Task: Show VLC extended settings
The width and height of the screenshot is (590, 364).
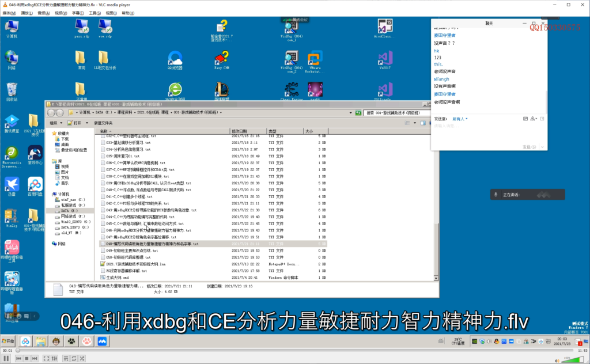Action: [x=55, y=358]
